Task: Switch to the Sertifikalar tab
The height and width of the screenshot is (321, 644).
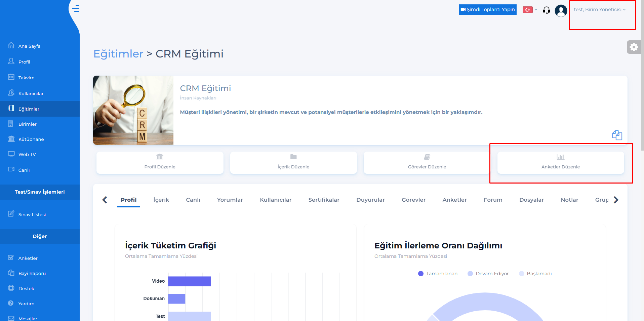Action: point(324,200)
